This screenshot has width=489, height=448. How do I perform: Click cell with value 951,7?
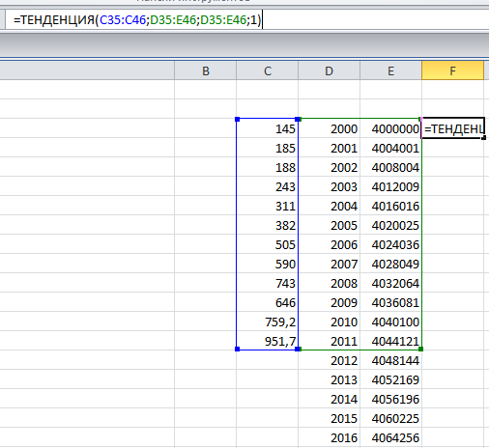[x=268, y=341]
